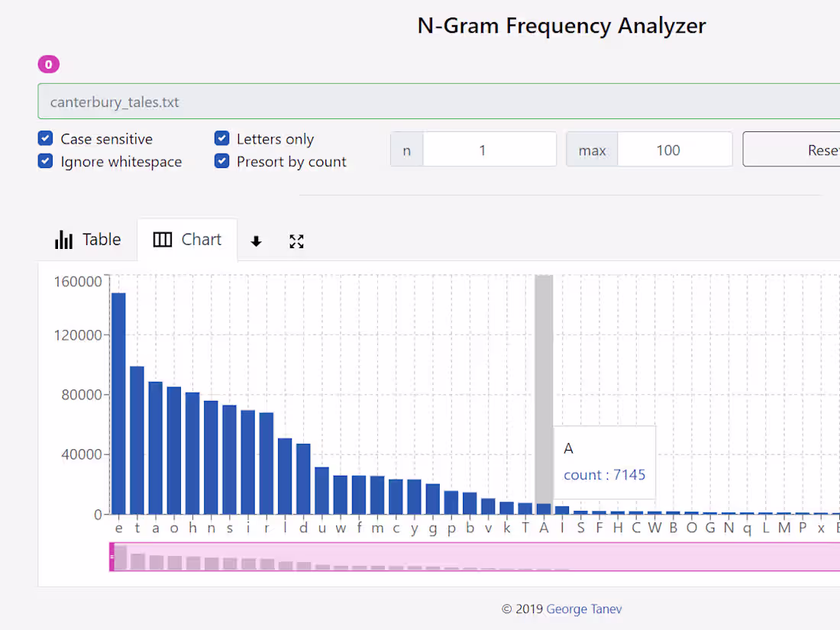Open the download chart icon
Screen dimensions: 840x630
pyautogui.click(x=256, y=241)
